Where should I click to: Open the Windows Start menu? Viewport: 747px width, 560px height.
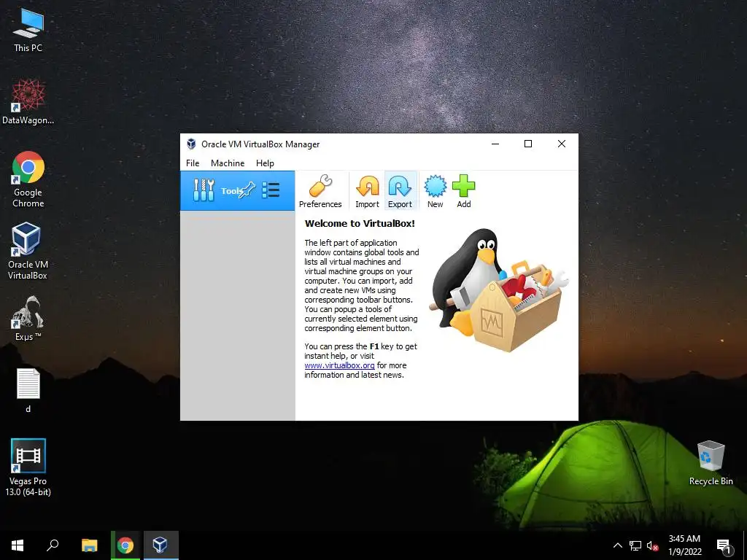click(18, 545)
